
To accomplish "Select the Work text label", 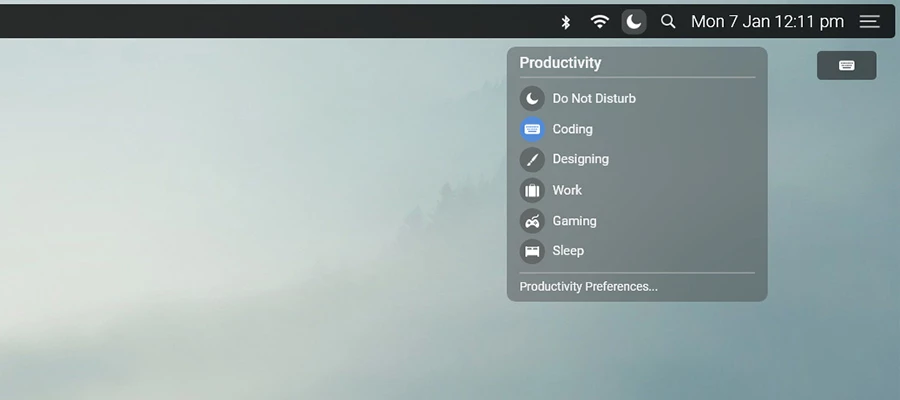I will [567, 190].
